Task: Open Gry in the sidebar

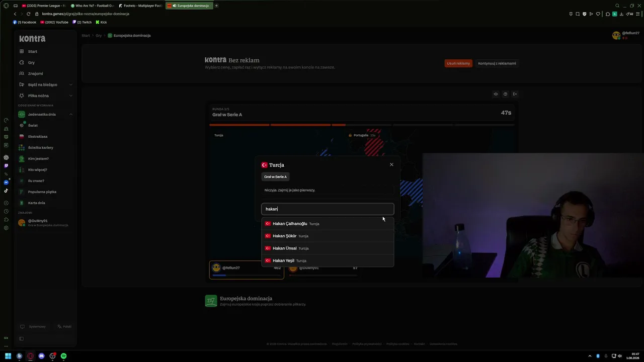Action: pyautogui.click(x=46, y=62)
